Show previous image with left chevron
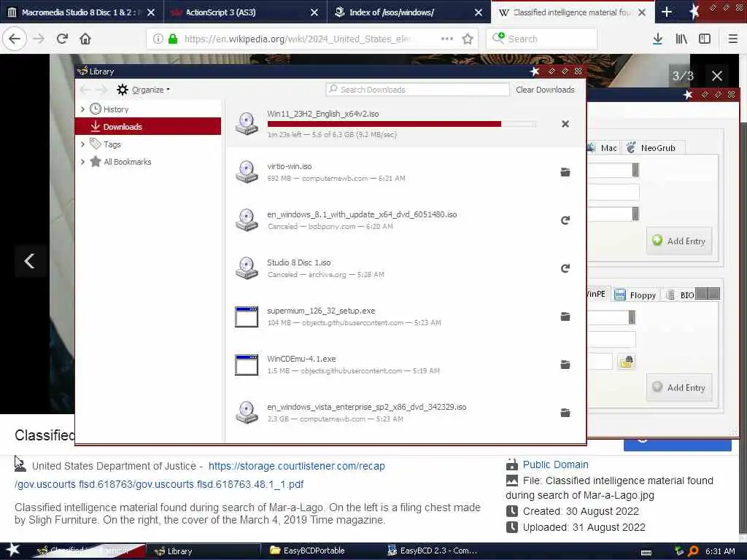The height and width of the screenshot is (560, 747). click(29, 260)
